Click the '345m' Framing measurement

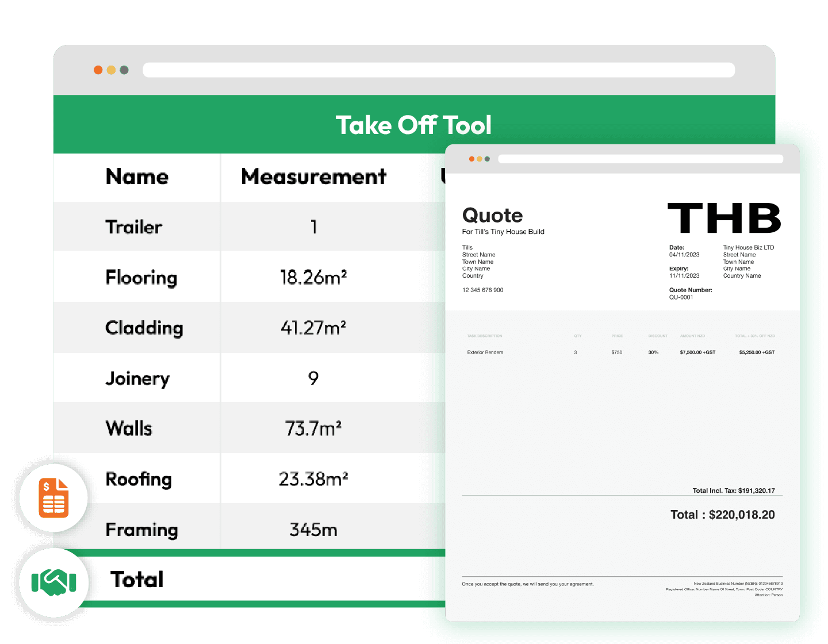pyautogui.click(x=313, y=529)
